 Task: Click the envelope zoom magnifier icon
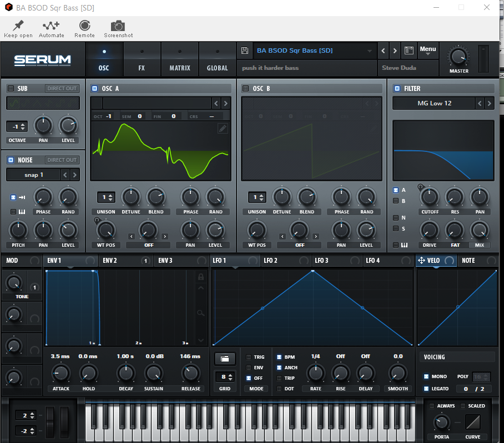[x=200, y=313]
